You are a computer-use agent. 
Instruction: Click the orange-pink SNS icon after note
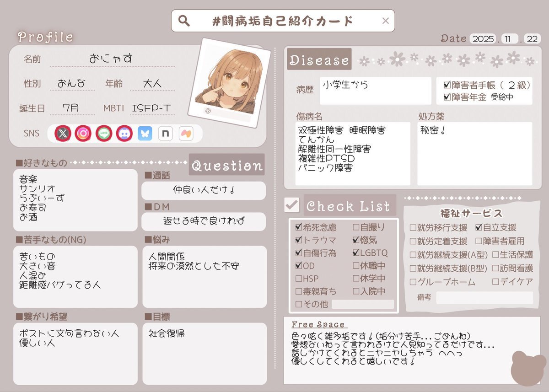(186, 134)
